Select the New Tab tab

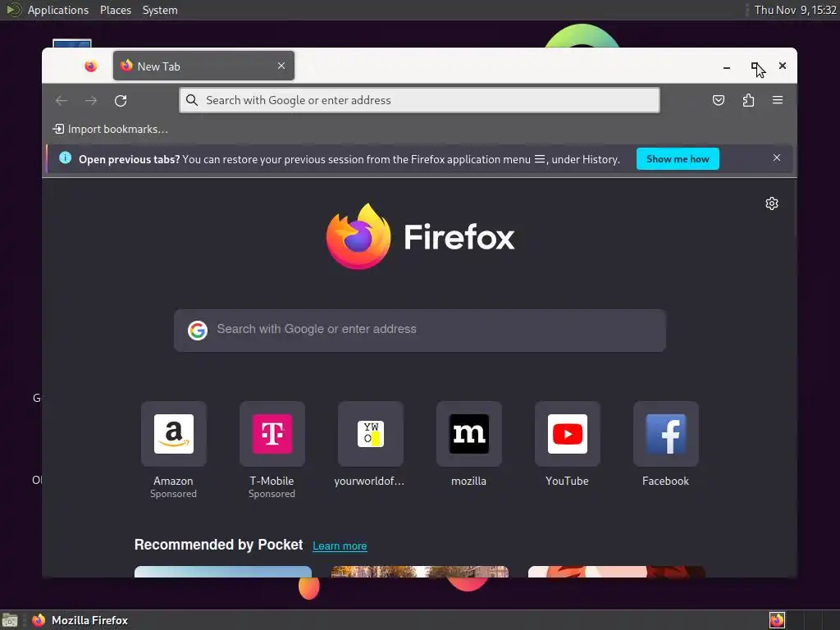tap(203, 66)
